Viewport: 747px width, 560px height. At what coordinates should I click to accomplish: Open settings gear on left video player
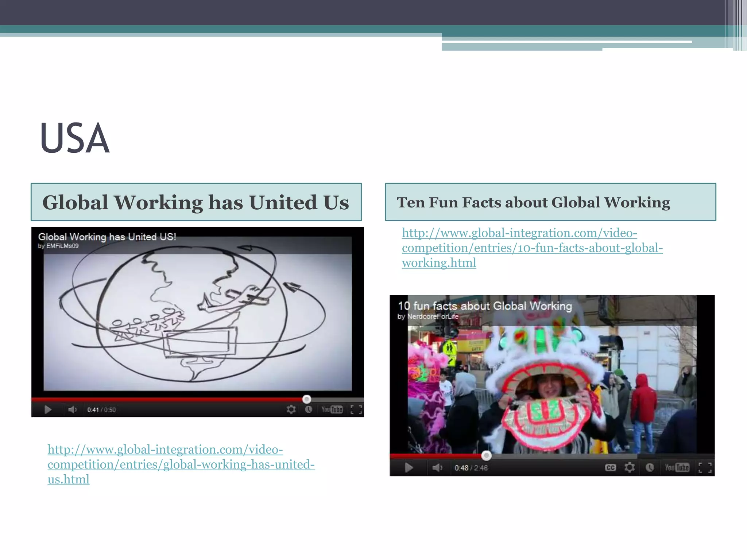click(x=291, y=409)
